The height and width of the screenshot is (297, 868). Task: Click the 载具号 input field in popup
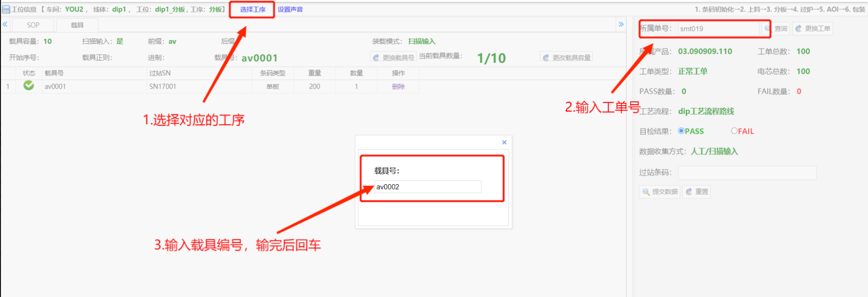pos(427,187)
